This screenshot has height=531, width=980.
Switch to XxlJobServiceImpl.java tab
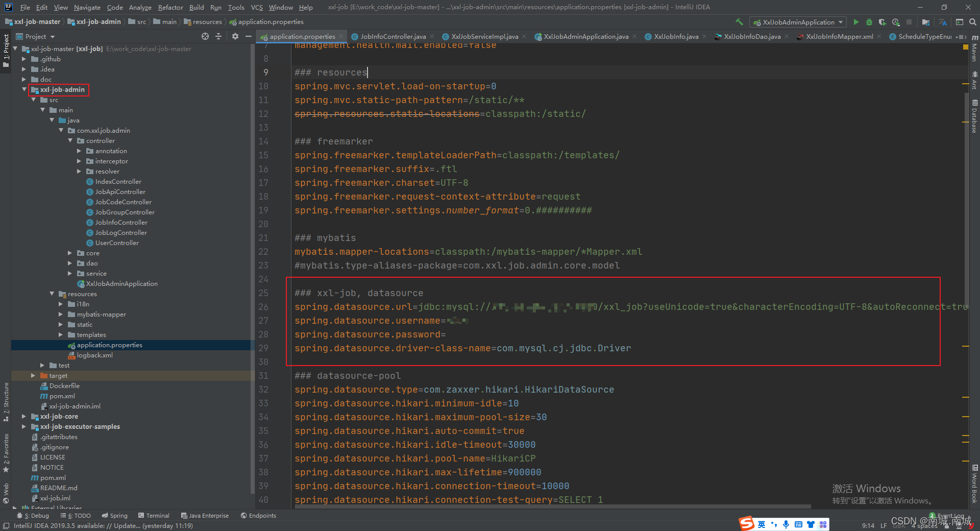point(484,36)
